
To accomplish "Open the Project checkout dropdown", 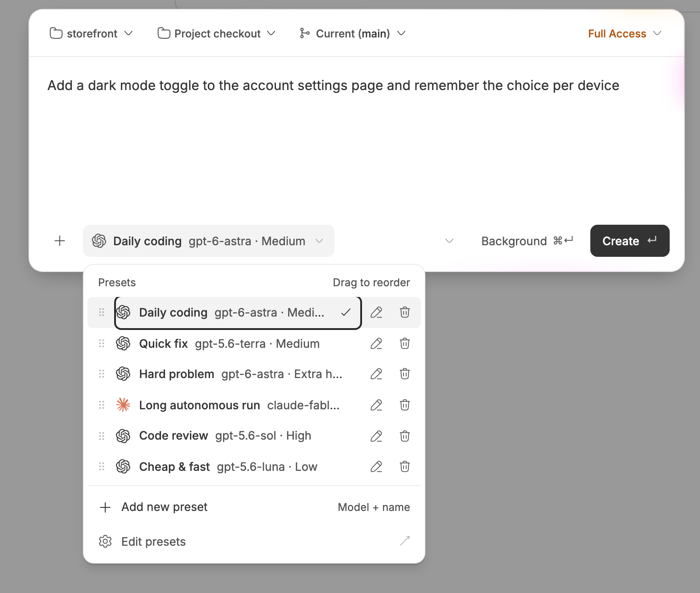I will [x=217, y=33].
